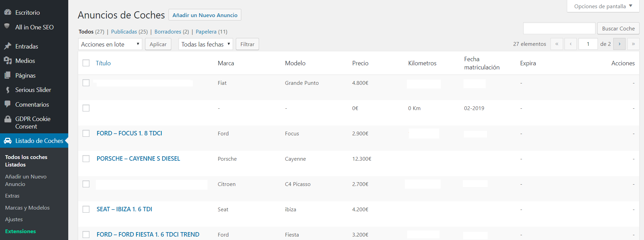The width and height of the screenshot is (644, 240).
Task: Focus the Buscar Coche search field
Action: point(559,28)
